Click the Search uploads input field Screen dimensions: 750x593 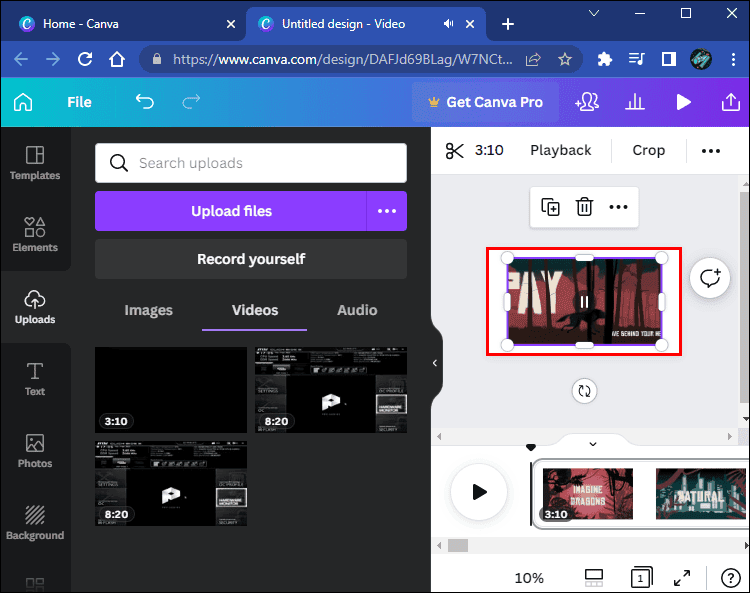click(x=251, y=163)
